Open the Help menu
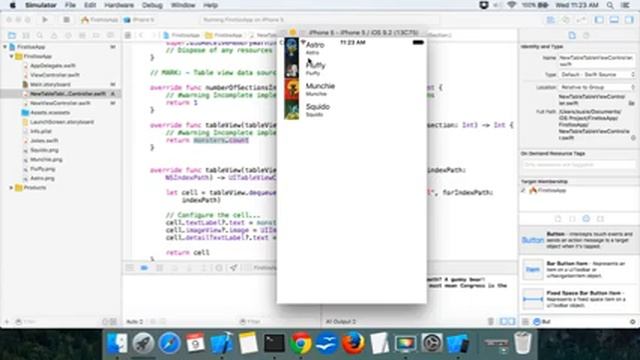Viewport: 640px width, 360px height. (x=211, y=5)
